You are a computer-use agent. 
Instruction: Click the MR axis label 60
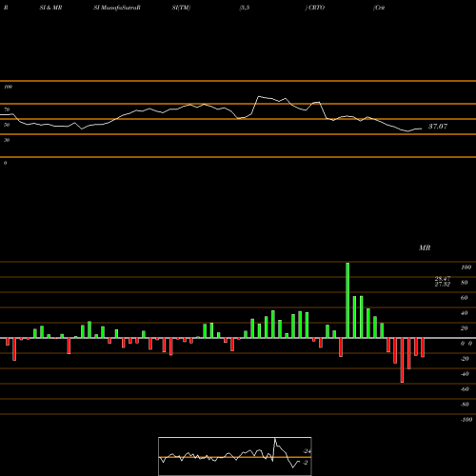[x=465, y=298]
